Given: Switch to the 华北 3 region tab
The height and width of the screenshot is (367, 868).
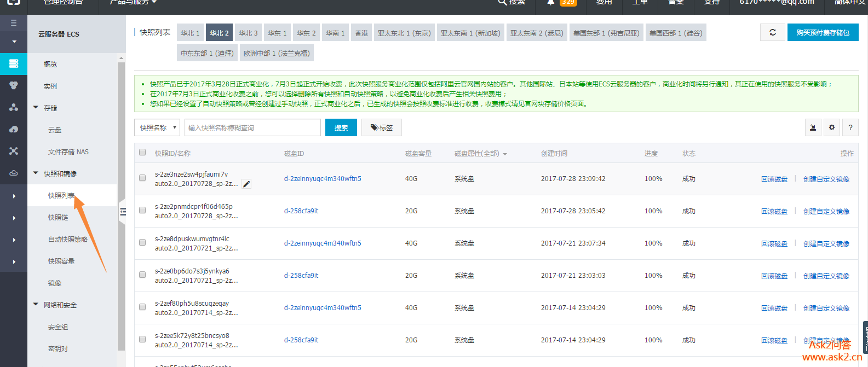Looking at the screenshot, I should (x=248, y=33).
